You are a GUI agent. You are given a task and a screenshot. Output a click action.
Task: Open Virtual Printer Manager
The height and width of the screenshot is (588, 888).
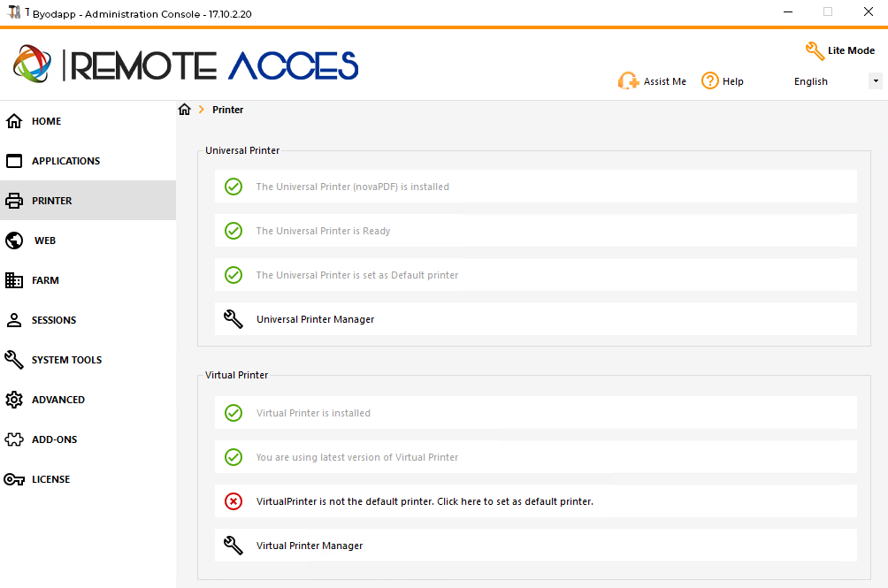tap(310, 546)
